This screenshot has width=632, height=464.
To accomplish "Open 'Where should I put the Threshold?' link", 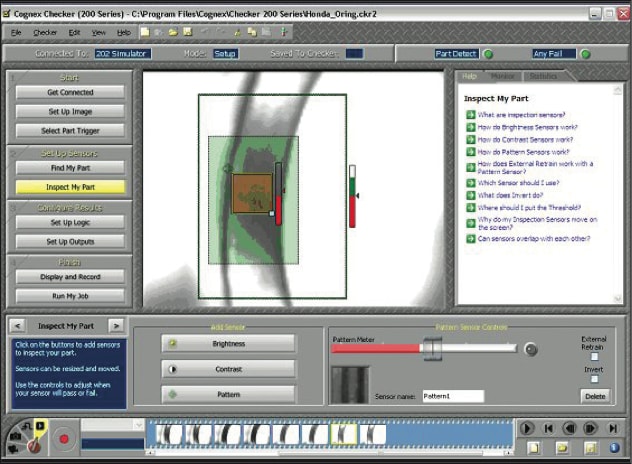I will [x=529, y=208].
